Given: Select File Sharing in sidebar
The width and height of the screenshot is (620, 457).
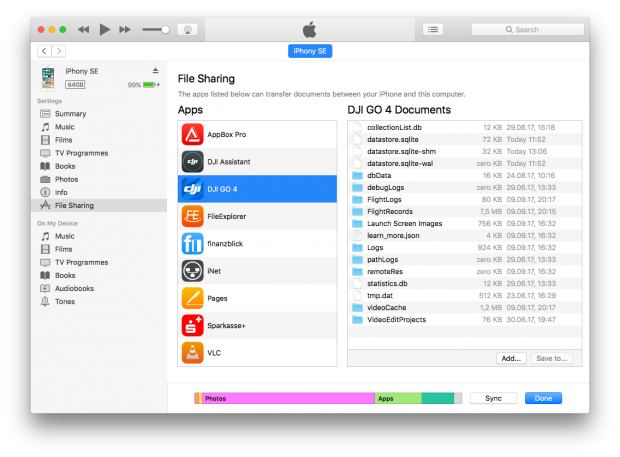Looking at the screenshot, I should (x=99, y=205).
